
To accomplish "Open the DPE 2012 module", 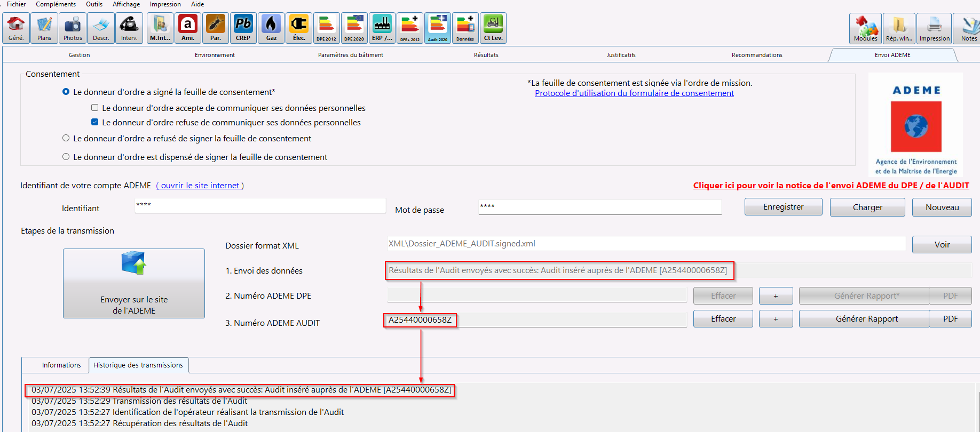I will [x=327, y=28].
